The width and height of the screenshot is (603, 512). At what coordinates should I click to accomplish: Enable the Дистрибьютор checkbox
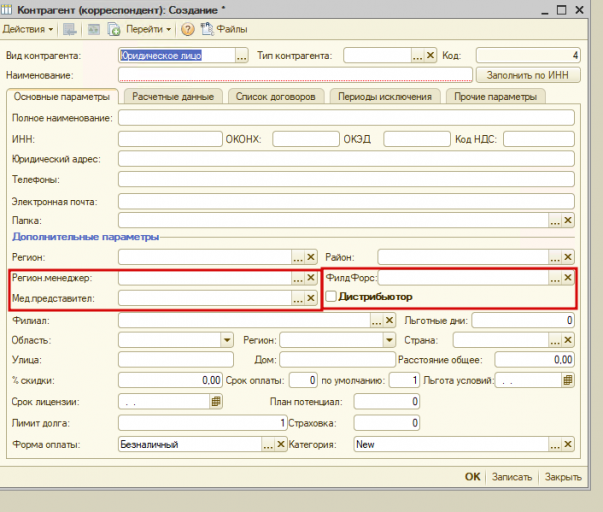[x=331, y=297]
